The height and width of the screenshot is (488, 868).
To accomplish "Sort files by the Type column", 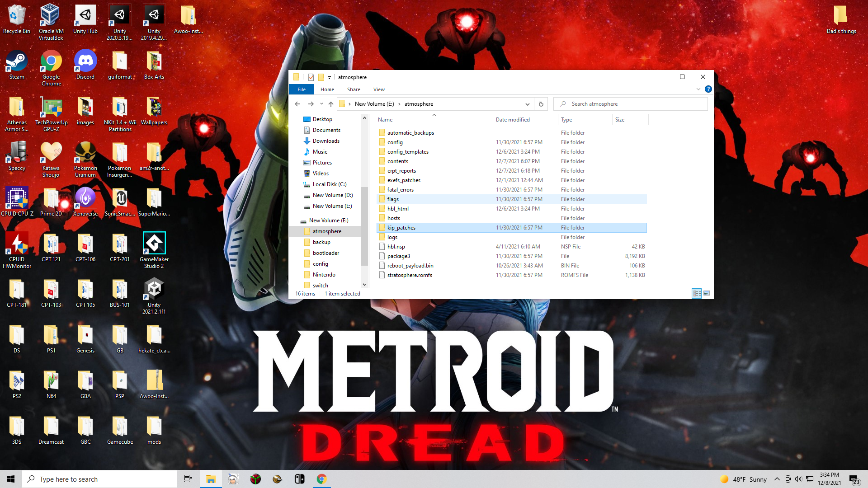I will (x=585, y=120).
